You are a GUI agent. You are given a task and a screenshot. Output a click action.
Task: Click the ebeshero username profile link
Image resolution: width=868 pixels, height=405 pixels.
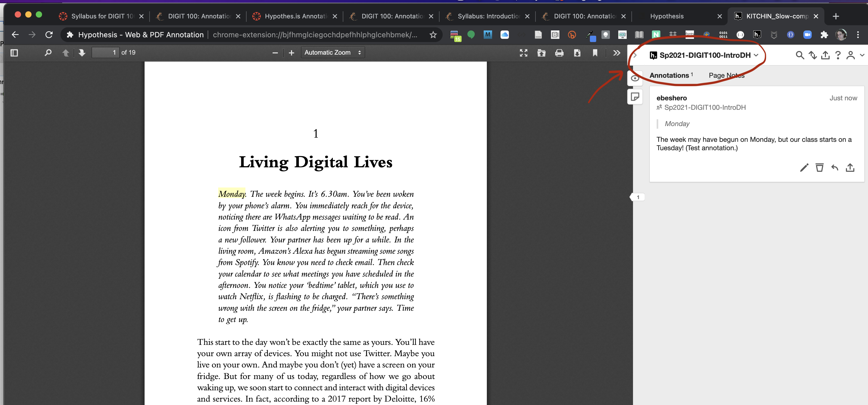[x=671, y=98]
